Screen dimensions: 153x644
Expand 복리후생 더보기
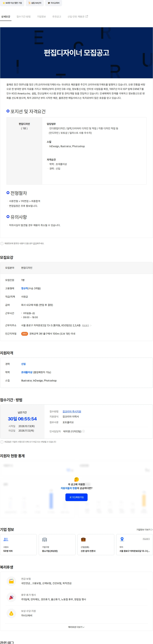[x=76, y=627]
